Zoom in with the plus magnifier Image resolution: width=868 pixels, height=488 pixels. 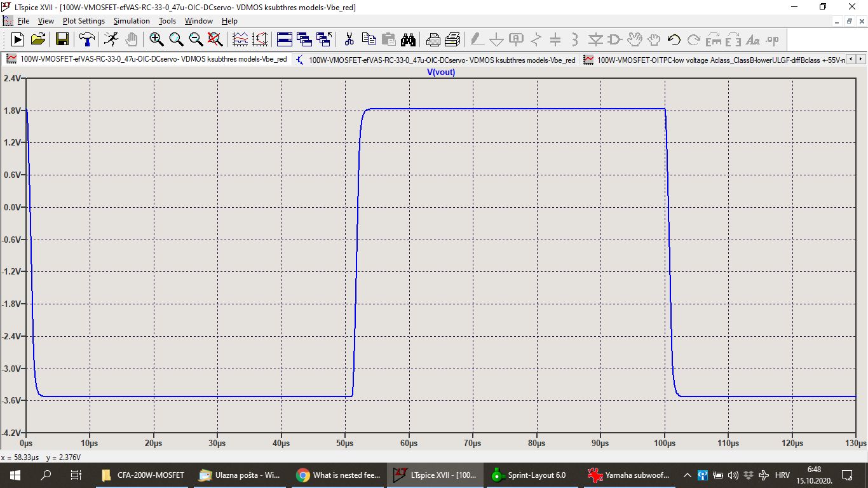[156, 39]
